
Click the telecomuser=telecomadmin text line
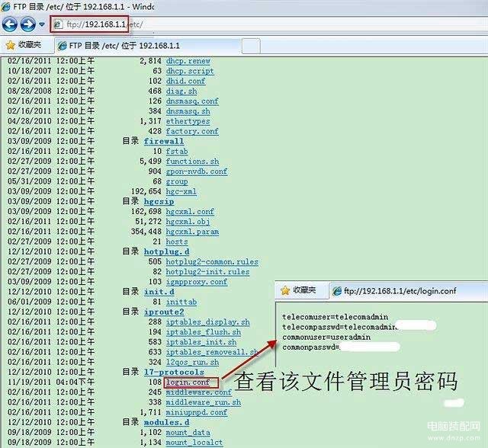(335, 317)
